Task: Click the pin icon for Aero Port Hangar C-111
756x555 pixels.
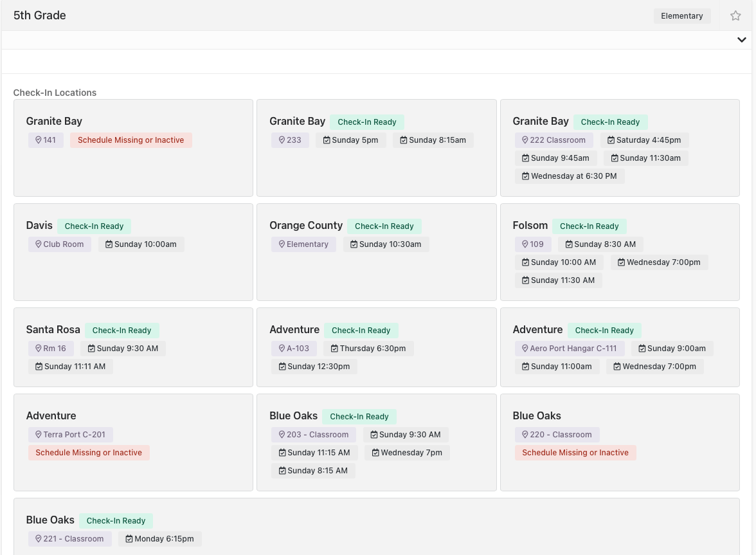Action: tap(525, 348)
